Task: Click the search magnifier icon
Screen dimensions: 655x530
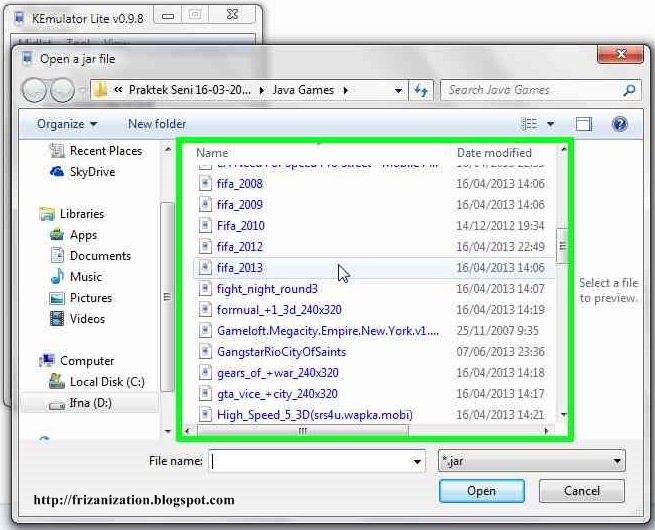Action: pos(629,90)
